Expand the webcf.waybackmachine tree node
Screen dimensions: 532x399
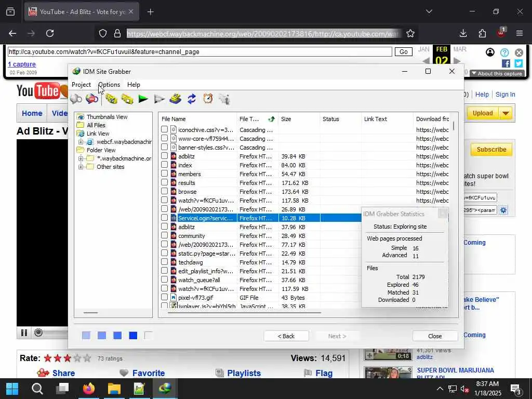pyautogui.click(x=81, y=142)
